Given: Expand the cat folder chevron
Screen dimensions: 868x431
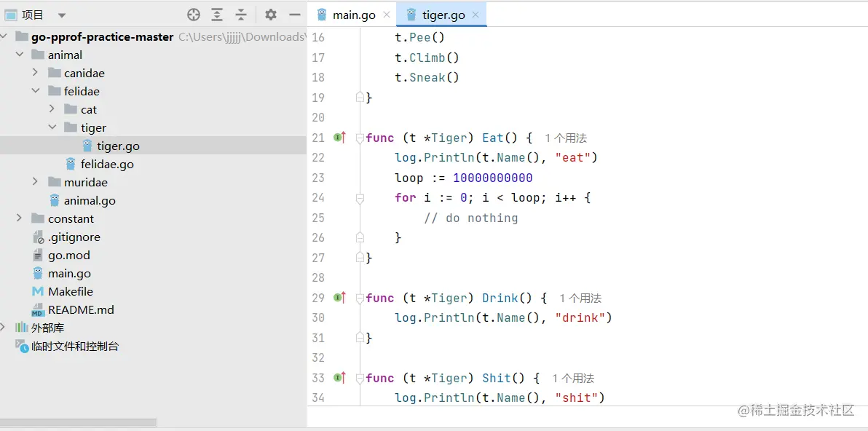Looking at the screenshot, I should click(52, 109).
